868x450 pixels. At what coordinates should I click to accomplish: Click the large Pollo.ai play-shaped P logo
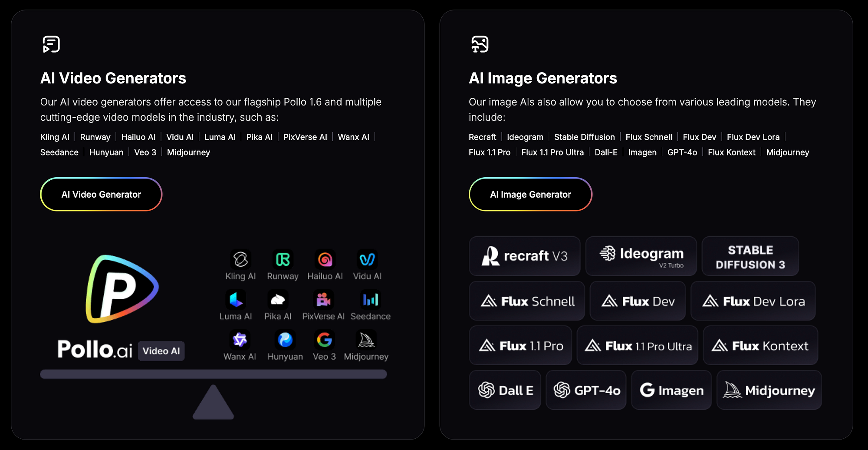[122, 289]
